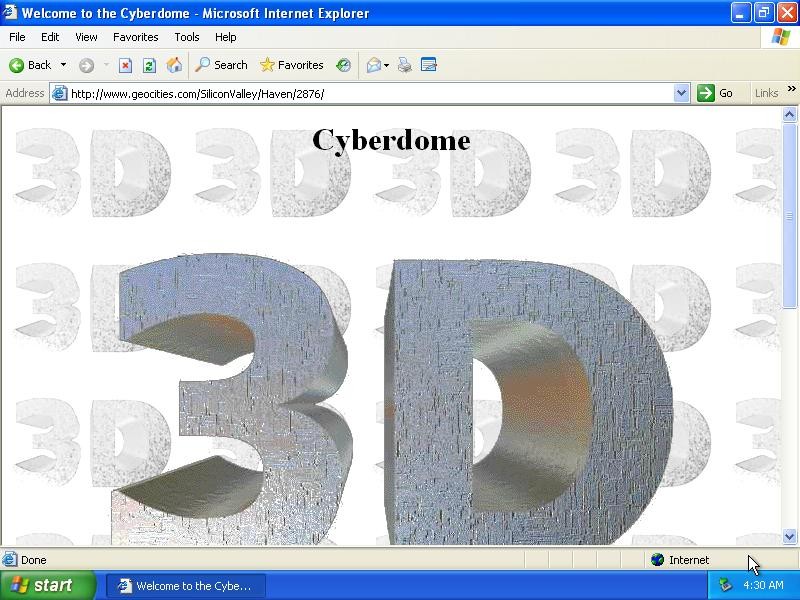Open the File menu
The height and width of the screenshot is (600, 800).
(17, 37)
